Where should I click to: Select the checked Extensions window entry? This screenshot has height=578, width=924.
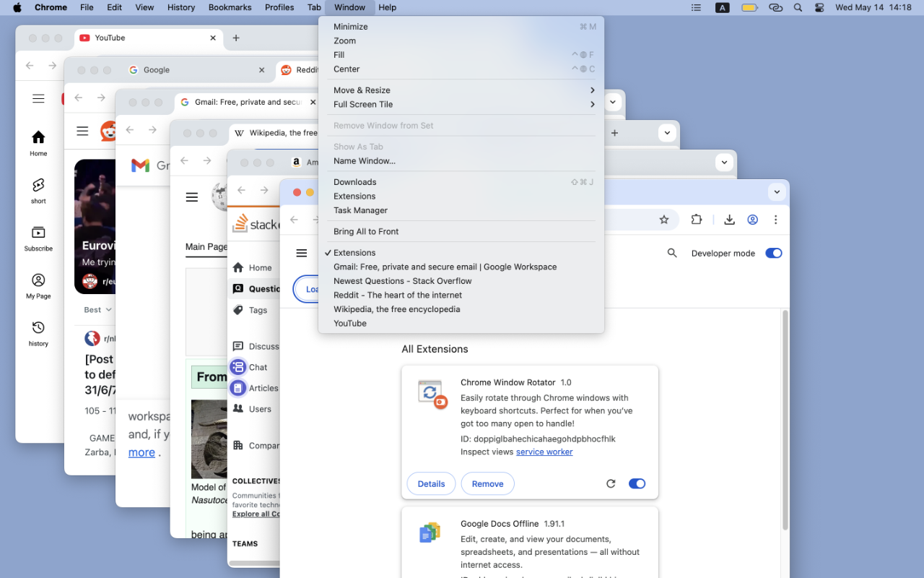point(461,253)
